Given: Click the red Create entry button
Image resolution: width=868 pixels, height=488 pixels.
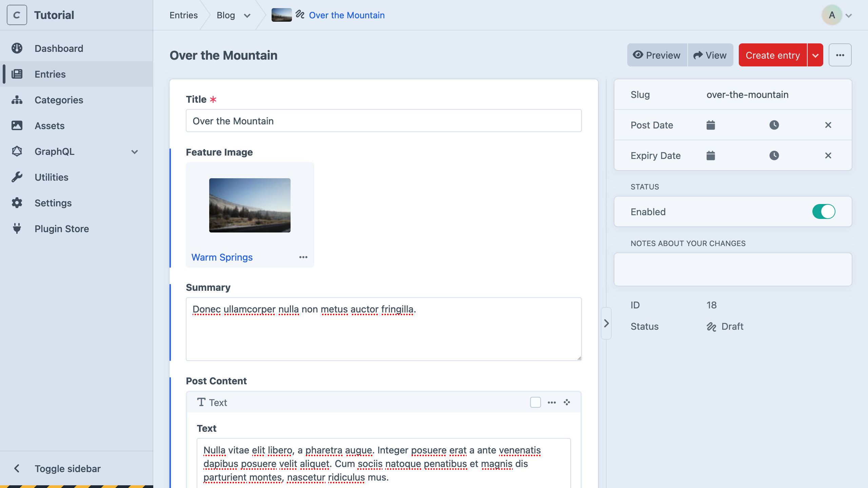Looking at the screenshot, I should [772, 55].
